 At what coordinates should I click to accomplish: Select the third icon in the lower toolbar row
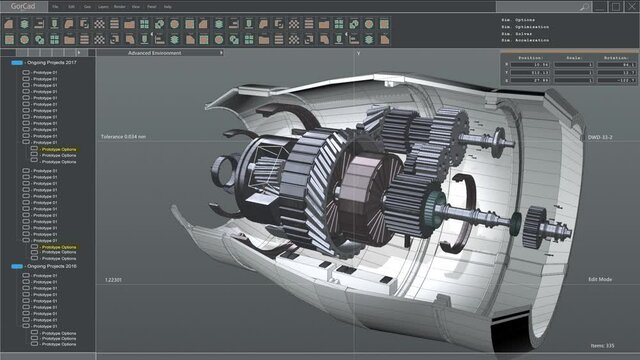pyautogui.click(x=39, y=40)
